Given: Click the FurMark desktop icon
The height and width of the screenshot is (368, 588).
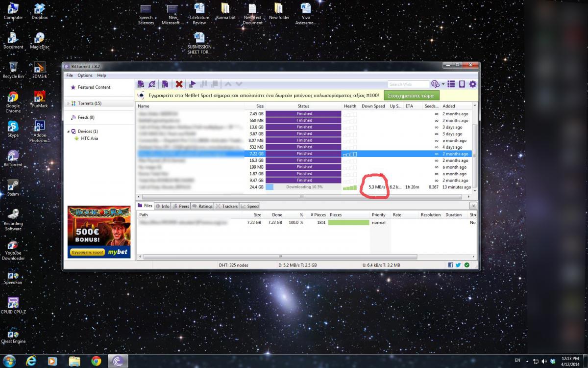Looking at the screenshot, I should coord(40,100).
